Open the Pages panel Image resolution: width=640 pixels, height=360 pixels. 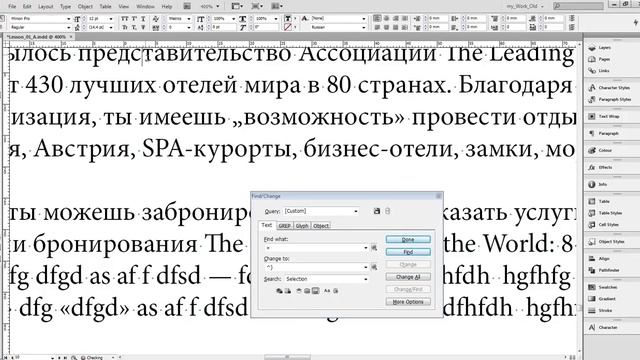click(x=599, y=59)
